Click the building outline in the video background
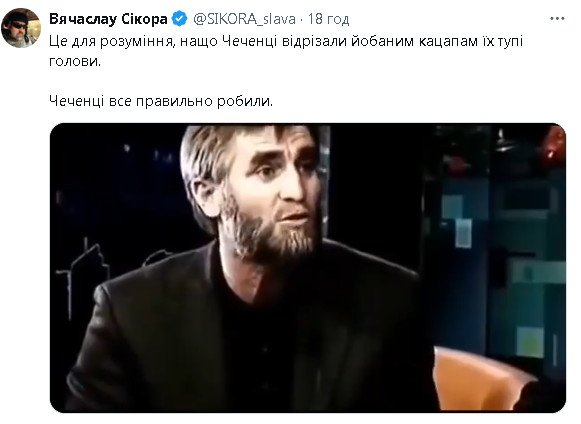 (x=83, y=276)
